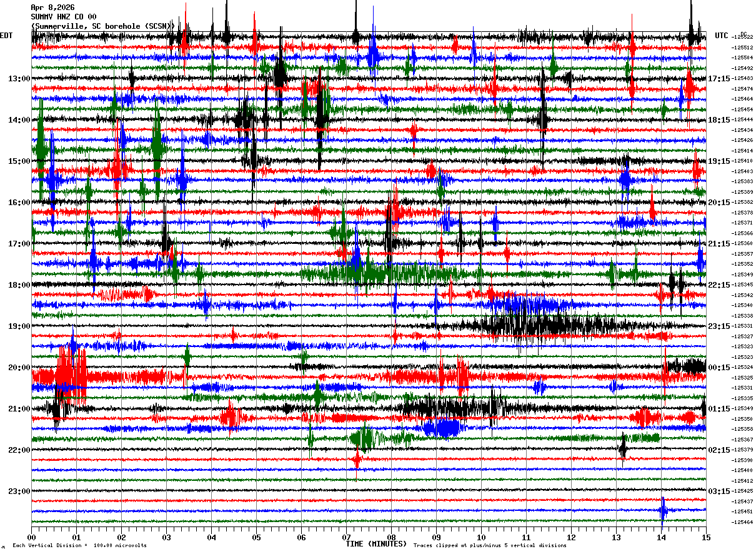756x554 pixels.
Task: Click the DC offset value '-125400'
Action: click(742, 470)
